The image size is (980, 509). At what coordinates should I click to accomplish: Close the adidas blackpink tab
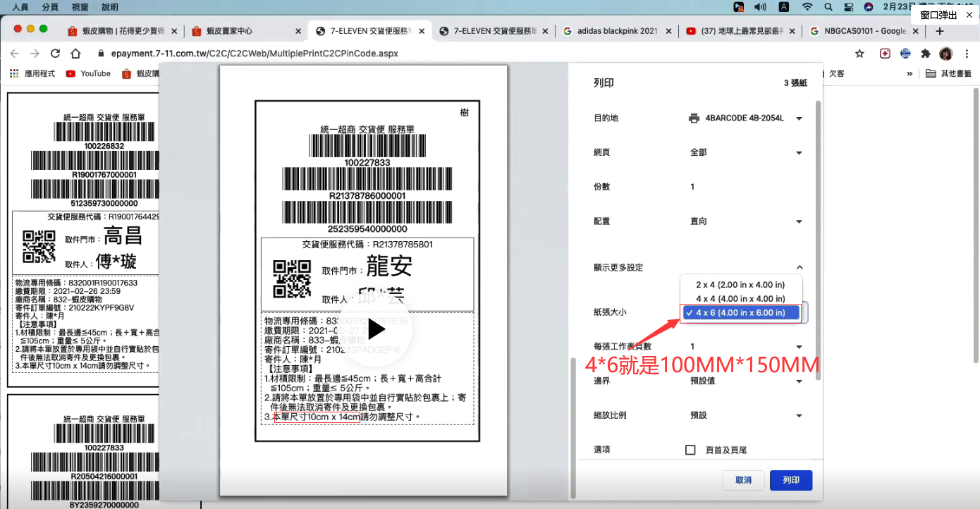(x=670, y=31)
